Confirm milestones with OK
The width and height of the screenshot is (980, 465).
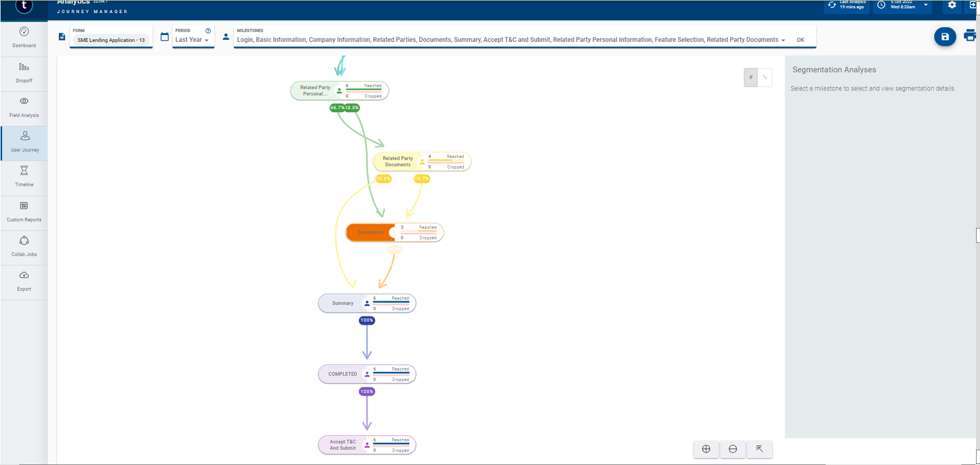[x=800, y=40]
